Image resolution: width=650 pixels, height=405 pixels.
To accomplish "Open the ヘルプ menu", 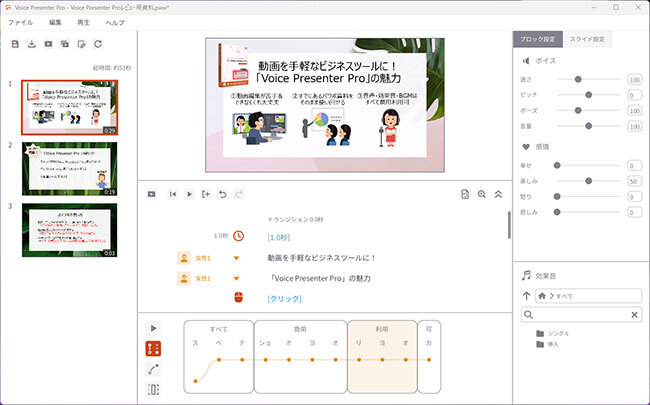I will 115,21.
